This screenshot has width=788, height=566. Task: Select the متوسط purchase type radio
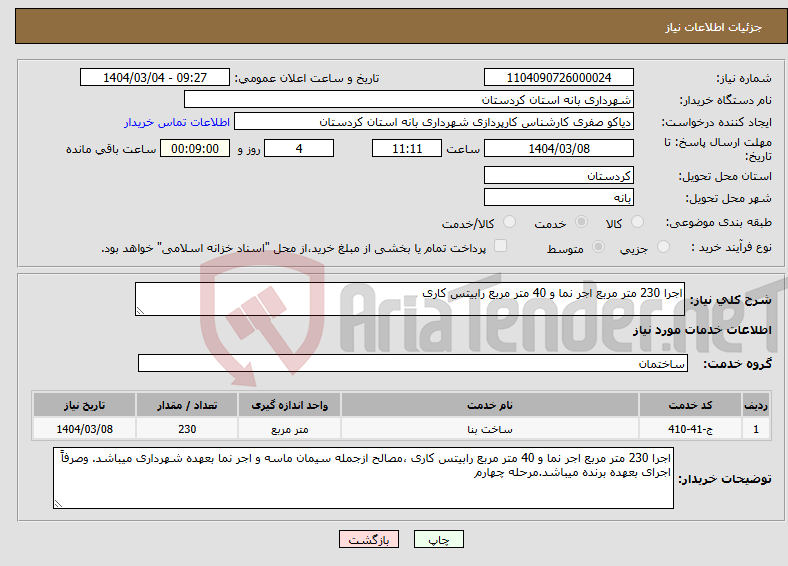click(598, 246)
